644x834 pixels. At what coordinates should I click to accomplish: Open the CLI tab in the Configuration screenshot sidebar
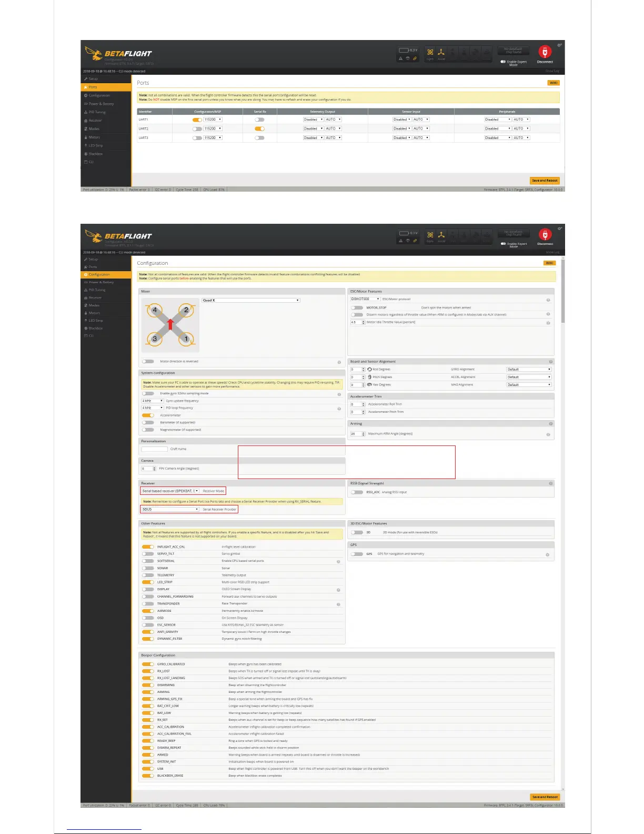point(106,335)
